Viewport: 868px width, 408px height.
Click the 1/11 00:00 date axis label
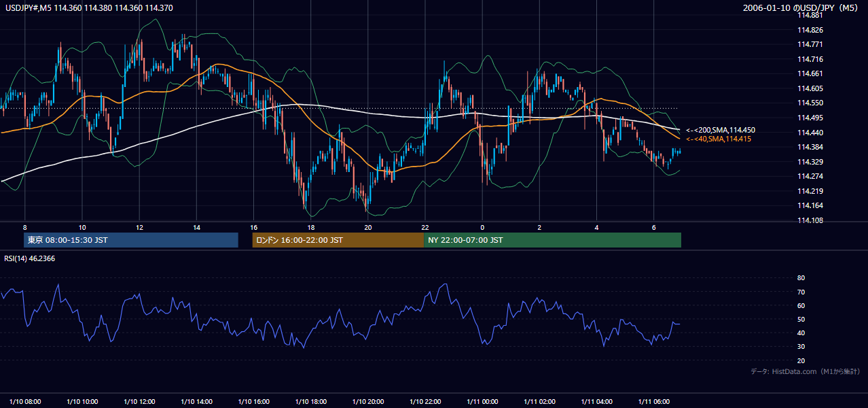(482, 402)
